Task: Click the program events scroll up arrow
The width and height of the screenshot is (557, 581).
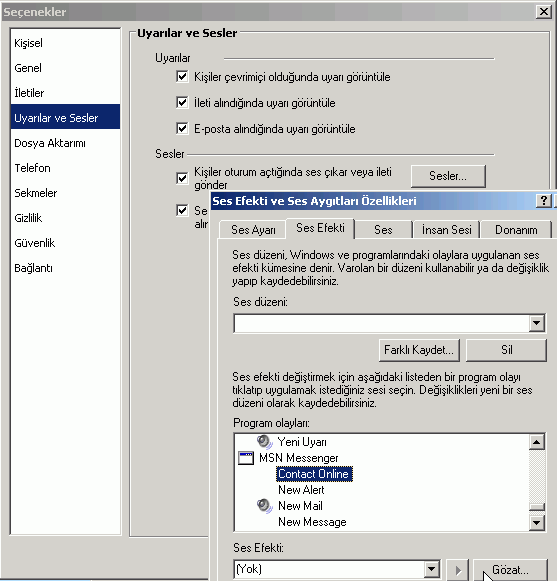Action: point(537,442)
